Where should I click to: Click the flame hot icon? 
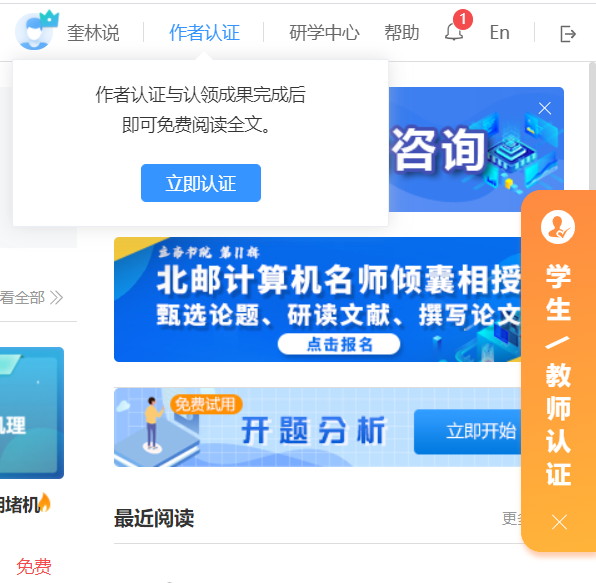point(45,502)
